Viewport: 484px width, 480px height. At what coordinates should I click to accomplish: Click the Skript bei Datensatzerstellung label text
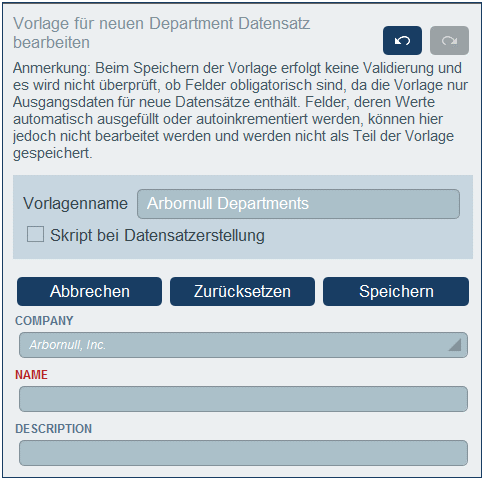[157, 235]
